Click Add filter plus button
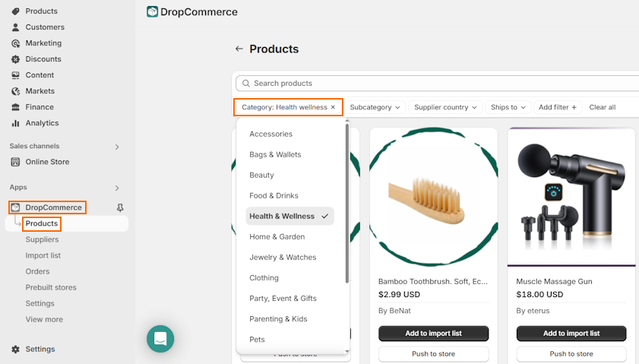The height and width of the screenshot is (364, 639). (557, 107)
